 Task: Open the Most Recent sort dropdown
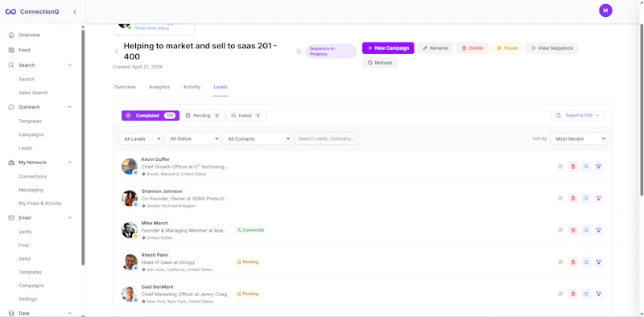point(578,139)
